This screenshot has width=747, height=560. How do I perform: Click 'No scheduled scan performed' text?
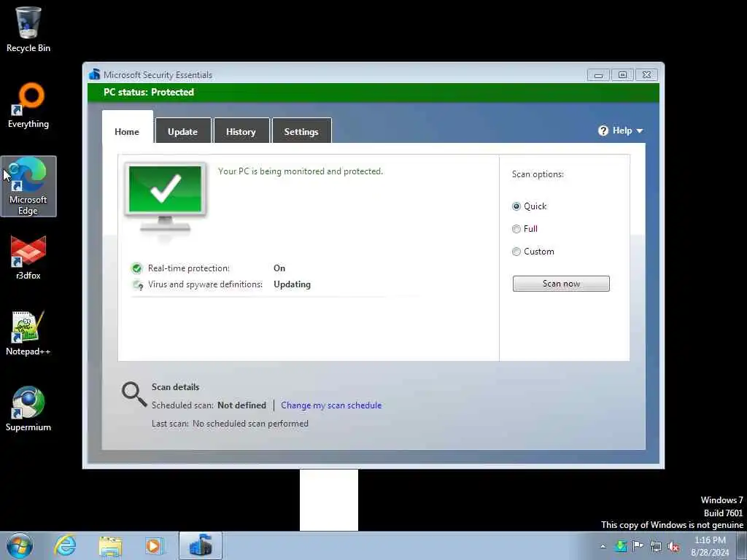pyautogui.click(x=250, y=424)
